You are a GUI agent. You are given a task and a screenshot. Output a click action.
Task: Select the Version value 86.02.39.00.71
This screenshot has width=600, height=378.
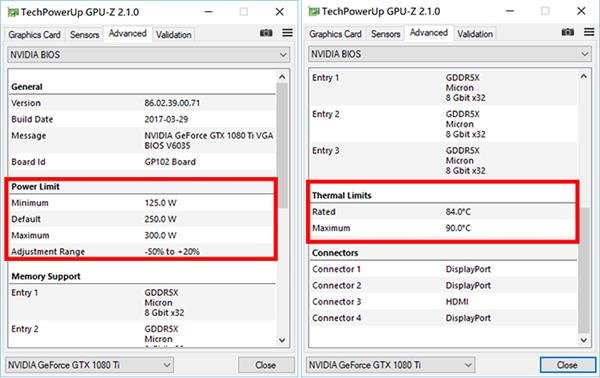click(172, 103)
